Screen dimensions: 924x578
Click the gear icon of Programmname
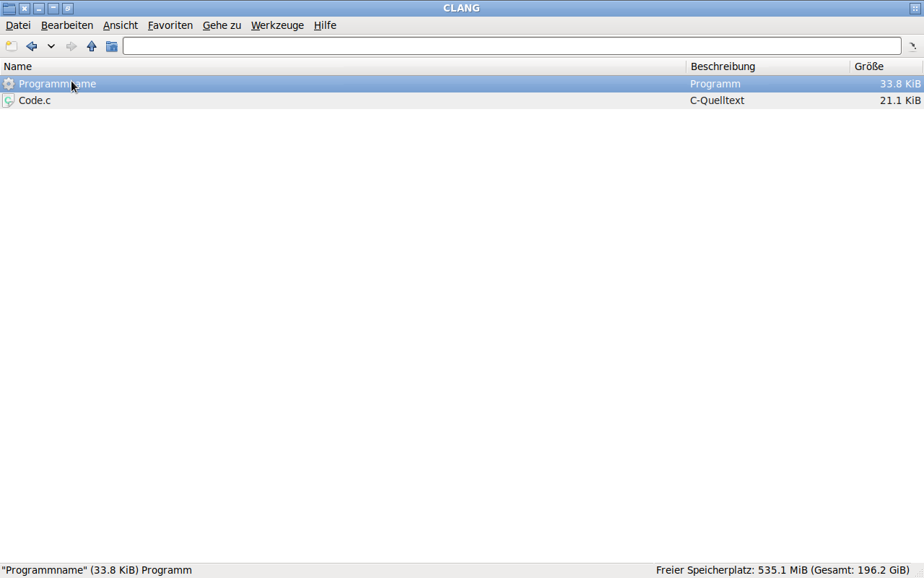[x=9, y=84]
